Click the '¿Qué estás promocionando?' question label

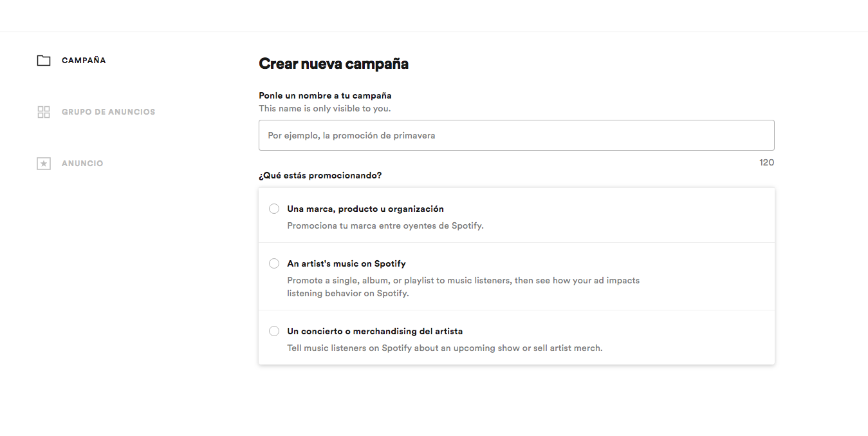pos(320,175)
